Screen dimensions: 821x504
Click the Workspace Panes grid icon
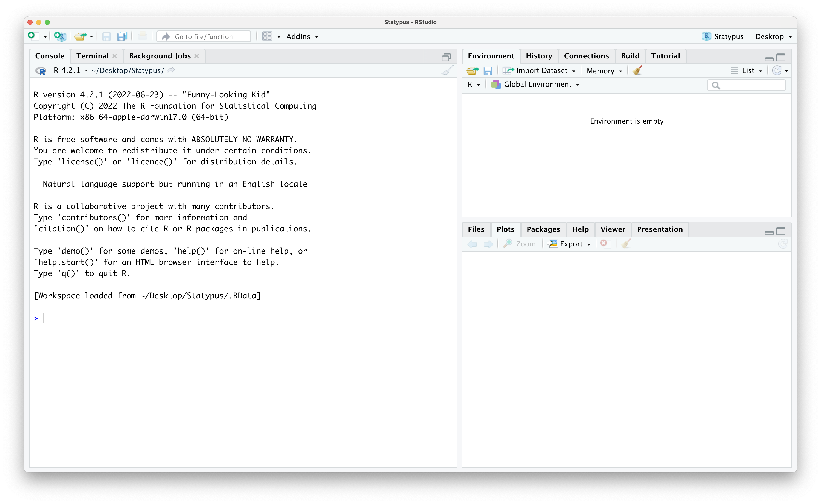[x=267, y=36]
